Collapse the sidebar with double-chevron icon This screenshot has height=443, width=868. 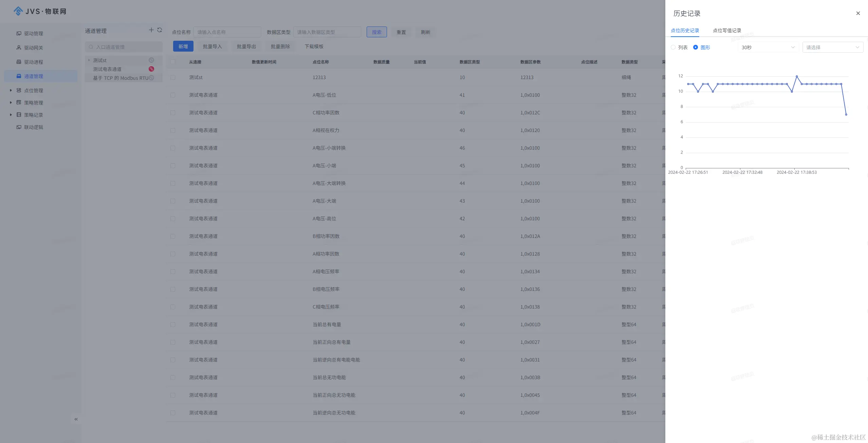[x=76, y=419]
